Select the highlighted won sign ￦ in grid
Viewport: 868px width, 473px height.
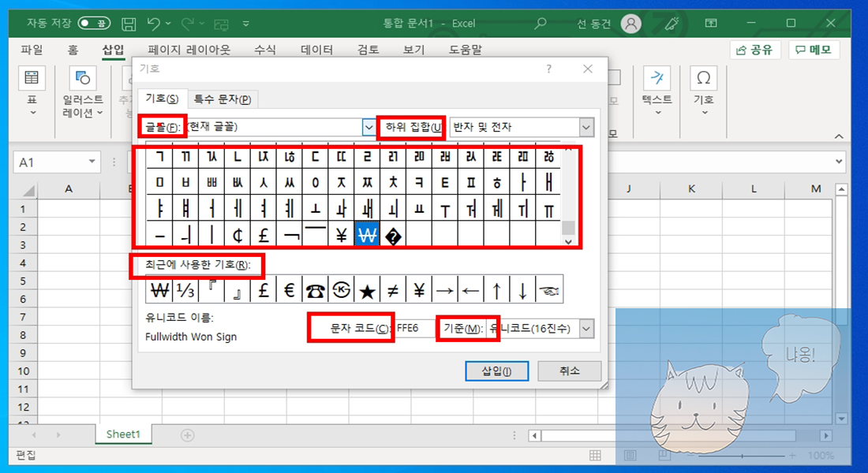[x=367, y=236]
